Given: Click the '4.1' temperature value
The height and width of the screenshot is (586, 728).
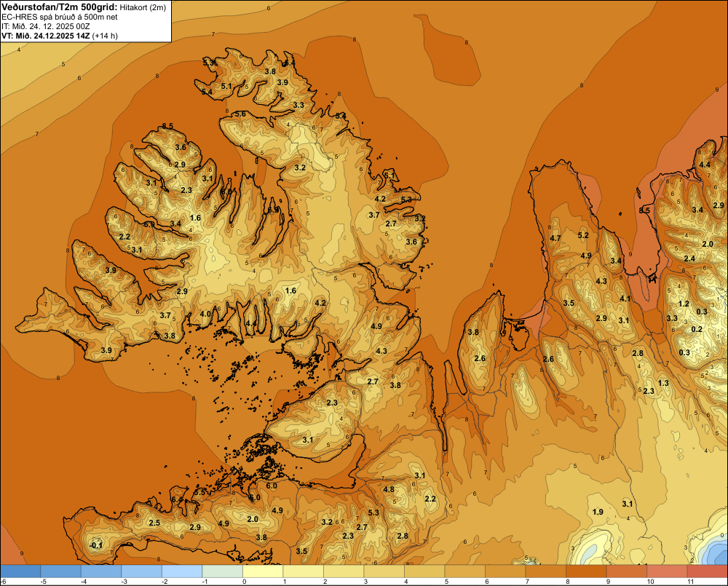Looking at the screenshot, I should point(625,298).
